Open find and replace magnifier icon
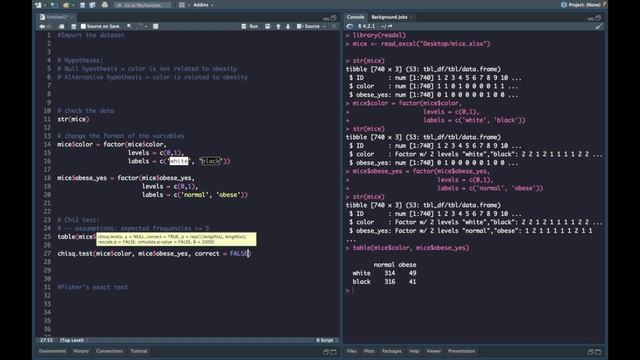The height and width of the screenshot is (360, 640). click(x=129, y=26)
